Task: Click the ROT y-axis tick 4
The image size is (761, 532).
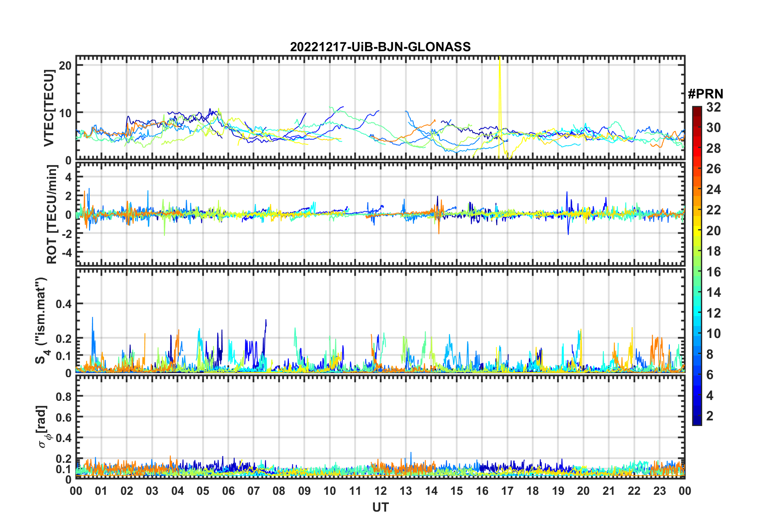Action: tap(68, 177)
